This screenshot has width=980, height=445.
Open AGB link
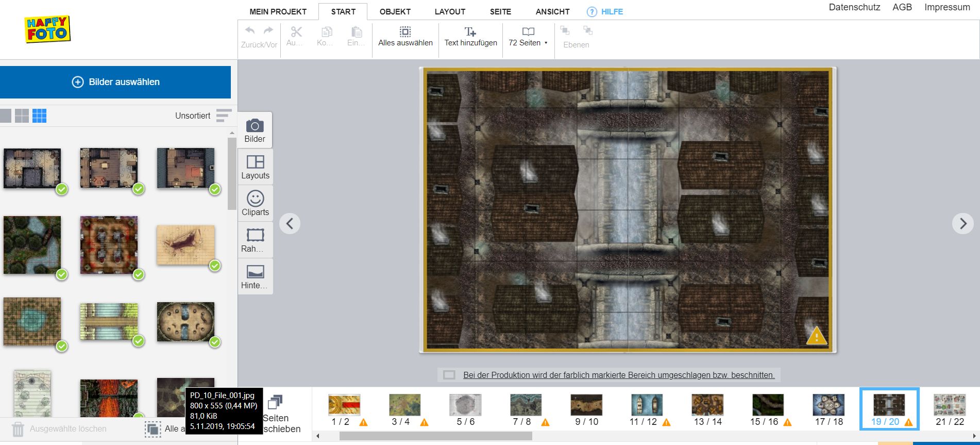(x=902, y=7)
